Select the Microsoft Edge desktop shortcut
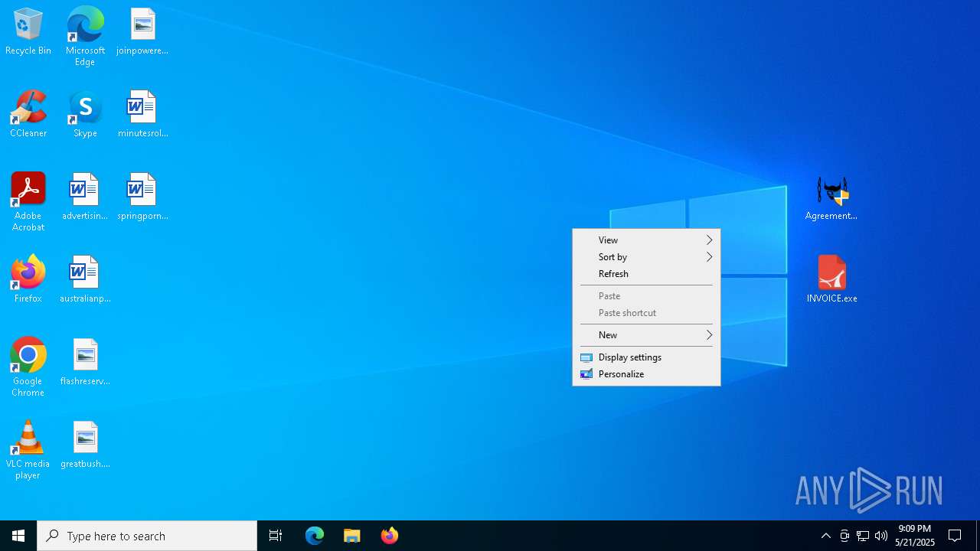 click(x=85, y=37)
